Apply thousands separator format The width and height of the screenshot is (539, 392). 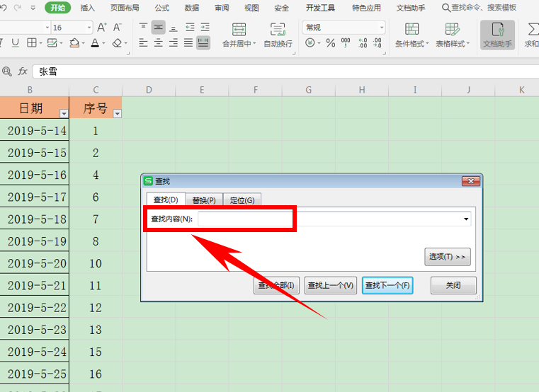coord(346,43)
